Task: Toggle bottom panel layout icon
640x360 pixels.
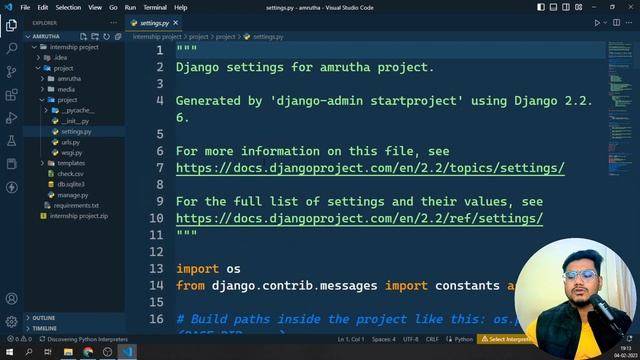Action: pos(553,7)
